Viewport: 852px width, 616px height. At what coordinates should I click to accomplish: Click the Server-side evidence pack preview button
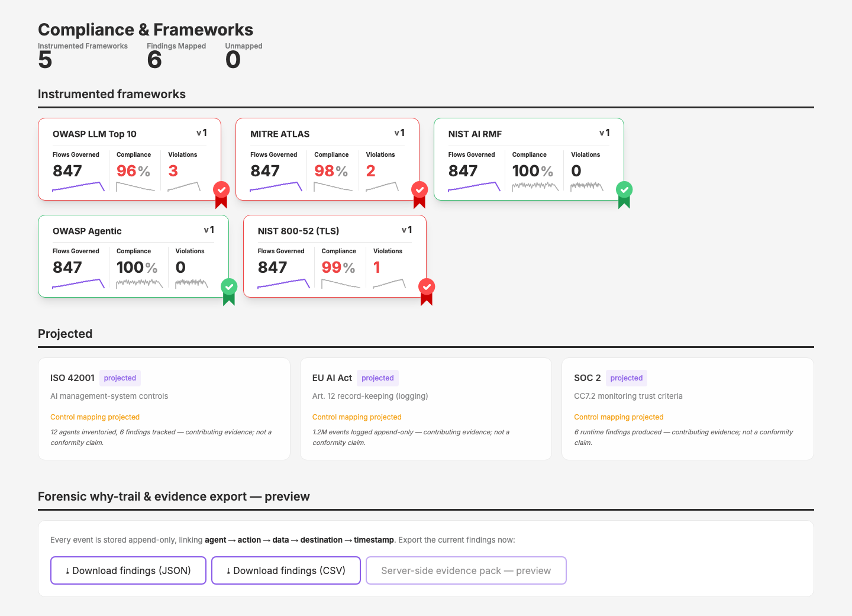[466, 570]
